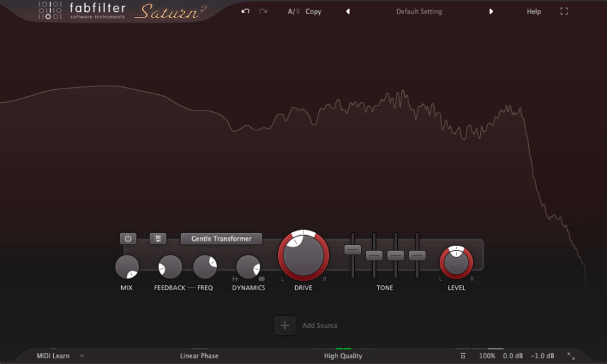Click the MIX knob
The height and width of the screenshot is (364, 607).
point(127,266)
